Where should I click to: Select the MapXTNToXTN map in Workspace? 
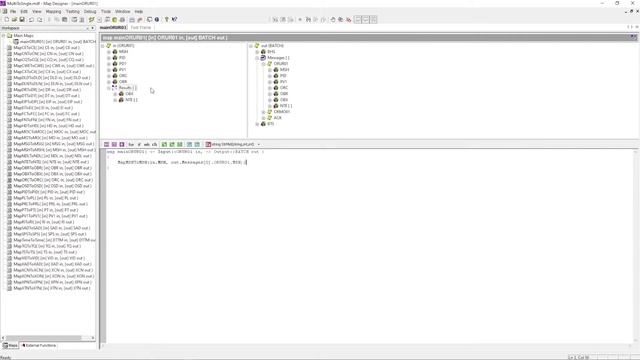click(x=52, y=288)
